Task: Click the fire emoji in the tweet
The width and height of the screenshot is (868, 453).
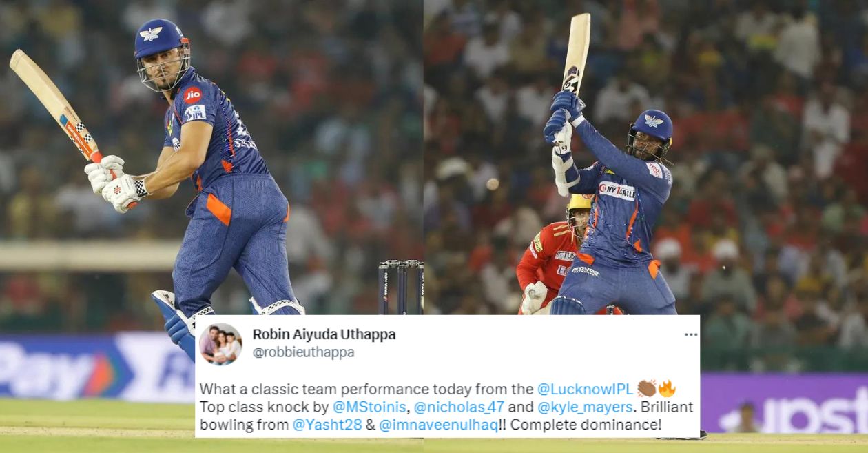Action: [666, 388]
